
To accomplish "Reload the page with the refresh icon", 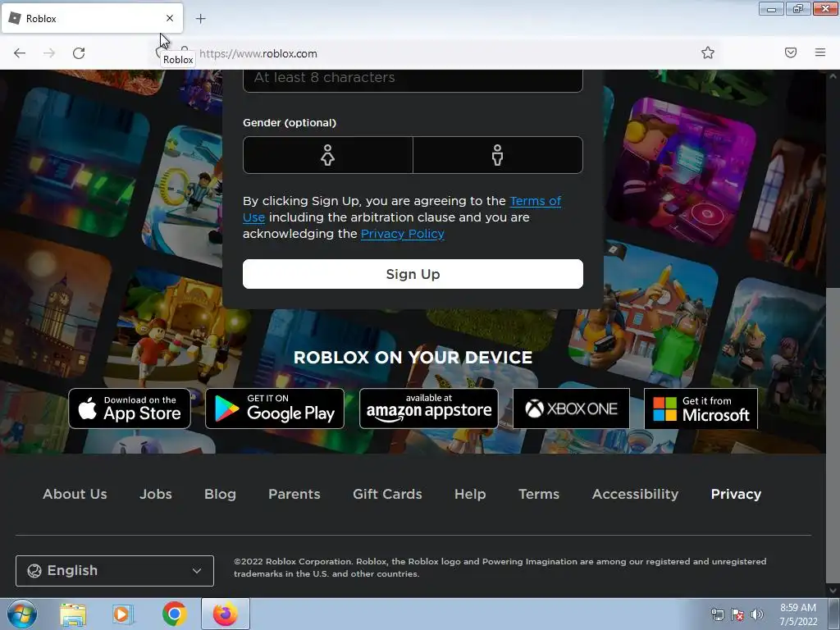I will coord(79,53).
